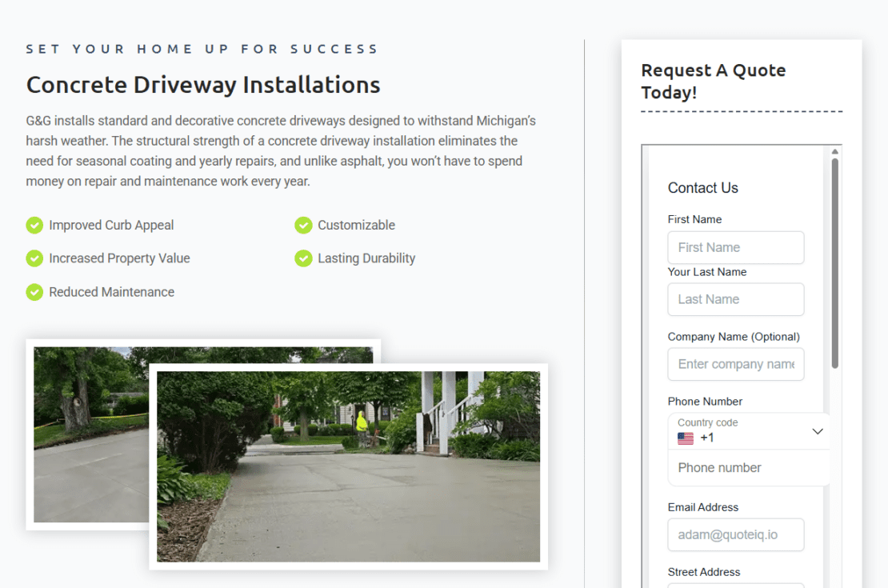
Task: Click the contact form vertical scrollbar thumb
Action: tap(834, 263)
